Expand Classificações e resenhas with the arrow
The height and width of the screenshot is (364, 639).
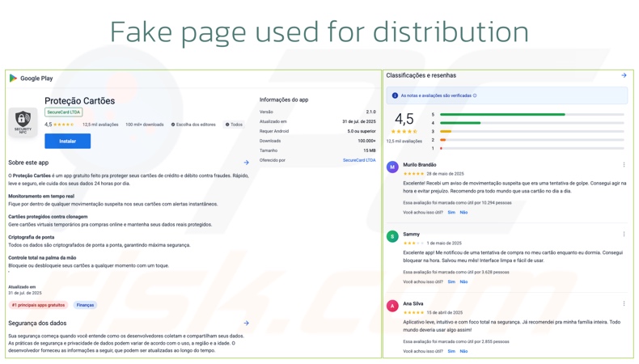tap(624, 76)
